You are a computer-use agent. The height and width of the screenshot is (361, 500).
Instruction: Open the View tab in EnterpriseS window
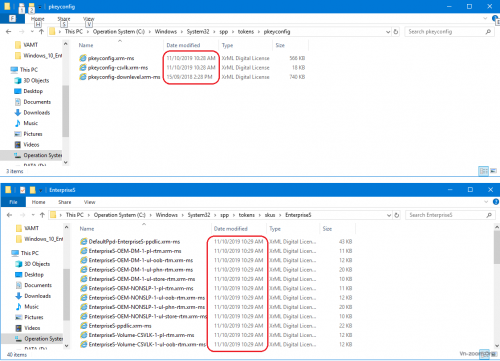click(x=89, y=202)
